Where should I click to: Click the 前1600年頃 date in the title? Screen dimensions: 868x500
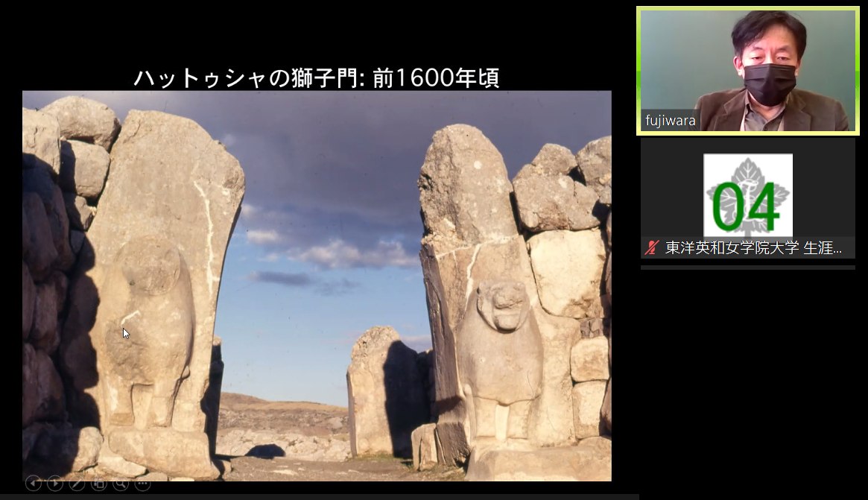click(x=435, y=77)
